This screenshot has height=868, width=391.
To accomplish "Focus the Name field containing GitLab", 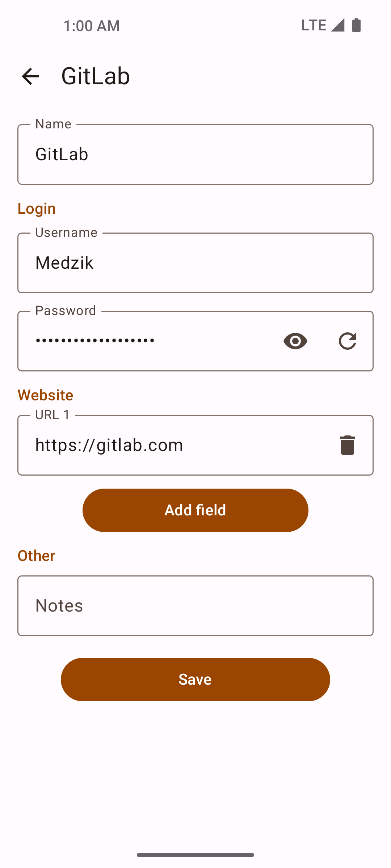I will pos(195,154).
